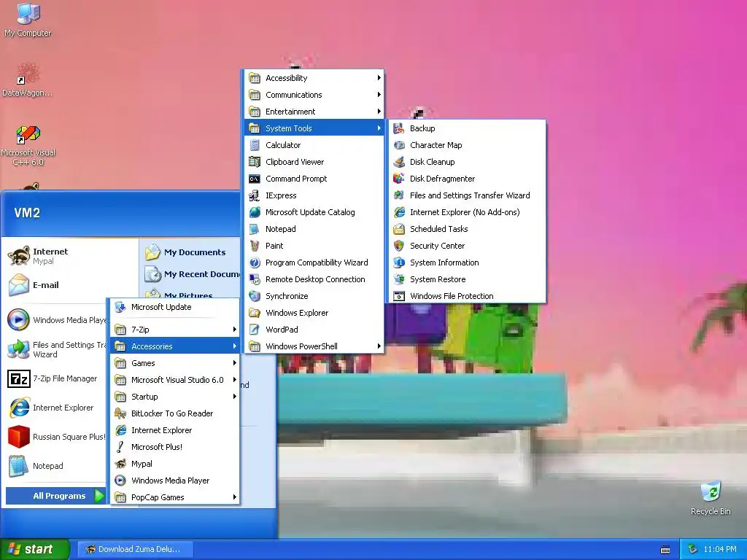Launch System Information icon
The width and height of the screenshot is (747, 560).
coord(399,262)
